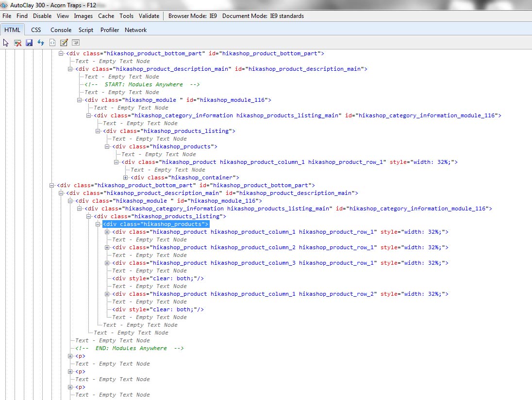
Task: Switch to the Network tab
Action: (135, 30)
